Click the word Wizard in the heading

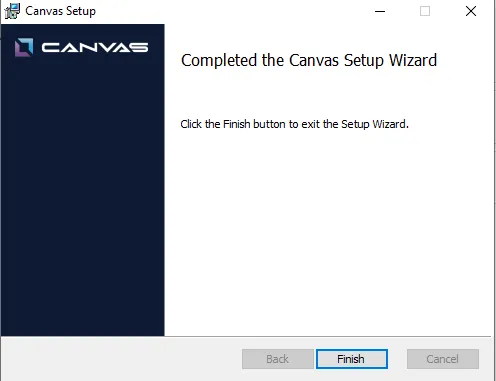pyautogui.click(x=413, y=60)
